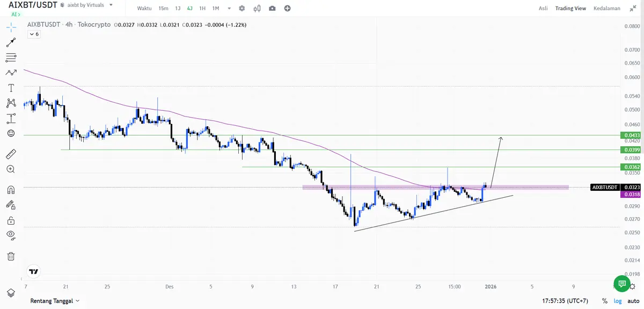
Task: Switch timeframe to 15m
Action: point(163,8)
